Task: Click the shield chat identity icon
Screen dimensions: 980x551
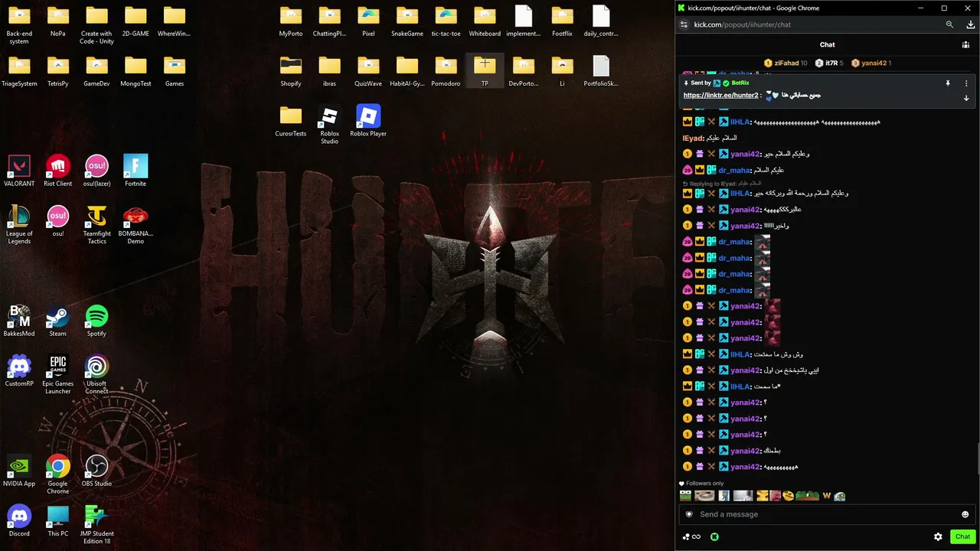Action: (689, 514)
